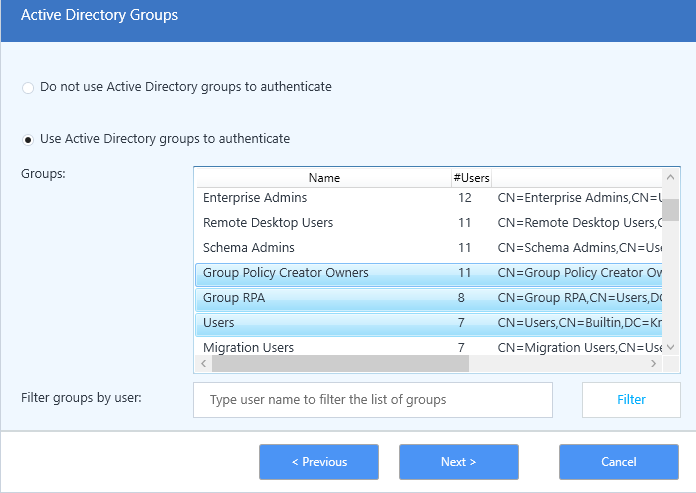696x493 pixels.
Task: Choose the Schema Admins group row
Action: [248, 248]
